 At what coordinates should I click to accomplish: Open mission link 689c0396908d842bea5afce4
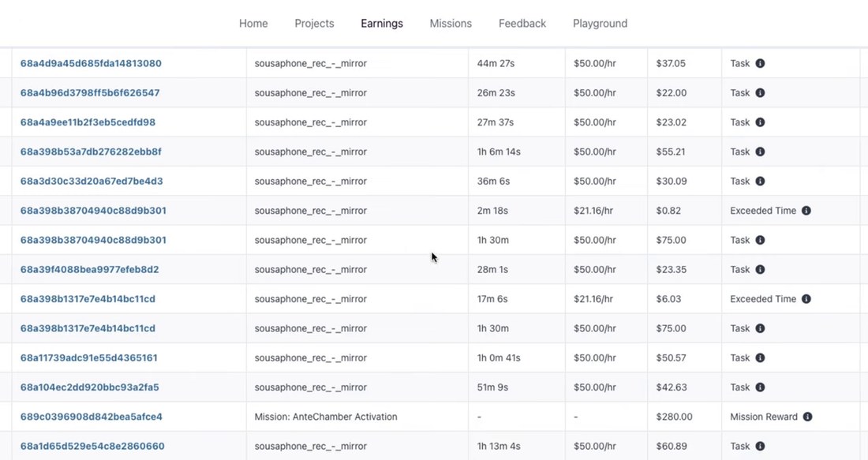click(92, 417)
